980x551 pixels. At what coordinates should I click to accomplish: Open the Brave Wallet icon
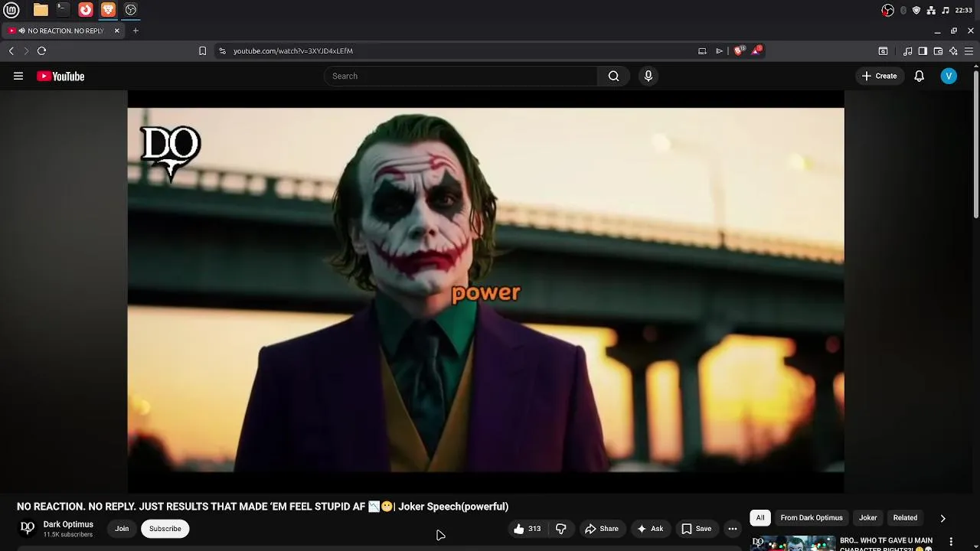938,51
